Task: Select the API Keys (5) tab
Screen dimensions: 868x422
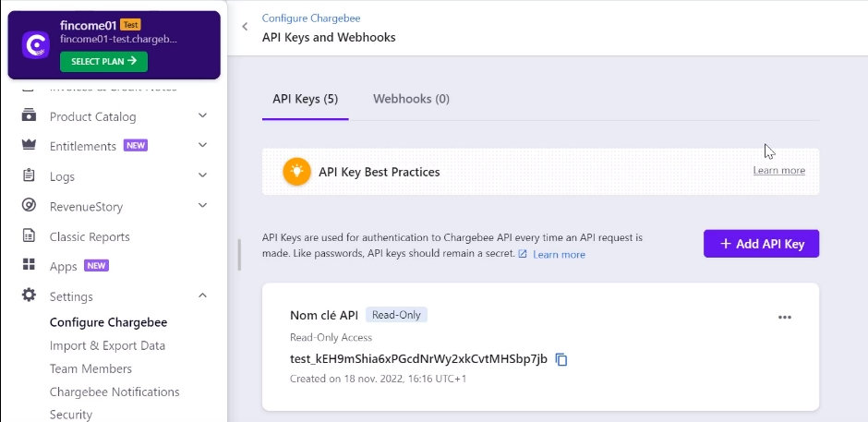Action: tap(306, 99)
